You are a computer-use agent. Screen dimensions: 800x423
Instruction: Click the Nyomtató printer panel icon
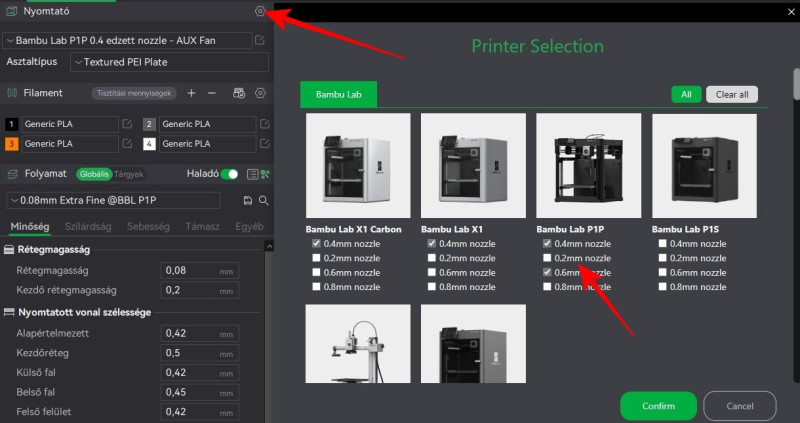[11, 11]
